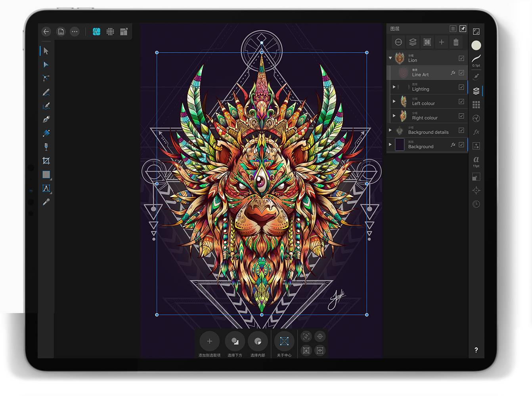Screen dimensions: 532x396
Task: Switch to the Pixel persona
Action: (x=110, y=32)
